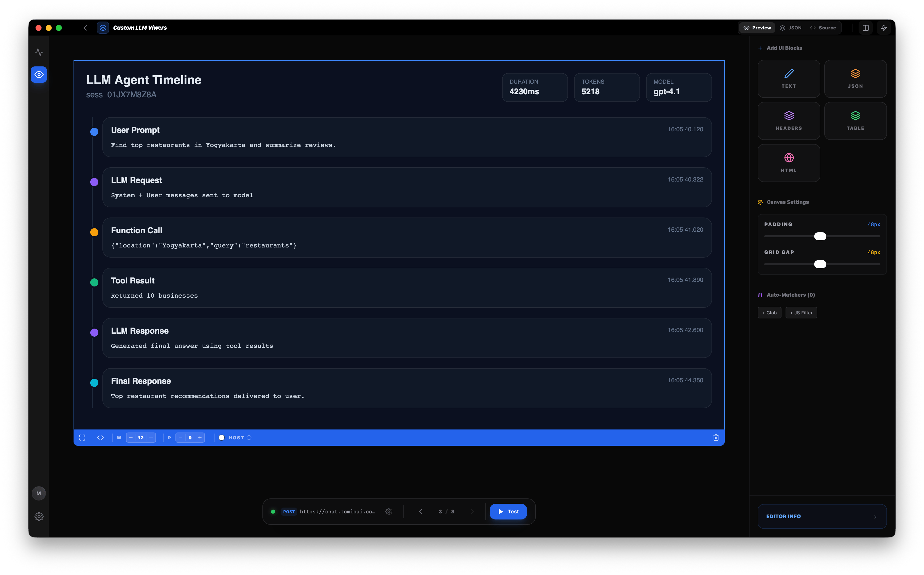Click the fullscreen expand icon in block toolbar

pyautogui.click(x=82, y=438)
